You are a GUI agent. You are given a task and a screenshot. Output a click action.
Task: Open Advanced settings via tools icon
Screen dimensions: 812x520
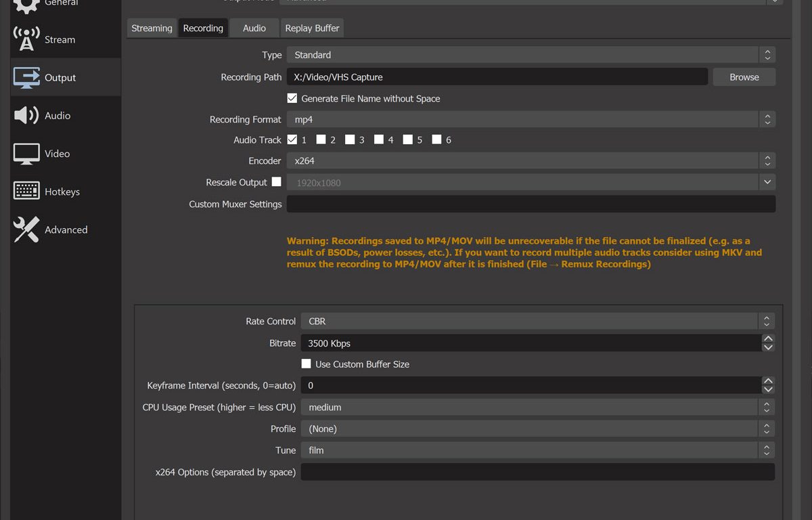26,230
